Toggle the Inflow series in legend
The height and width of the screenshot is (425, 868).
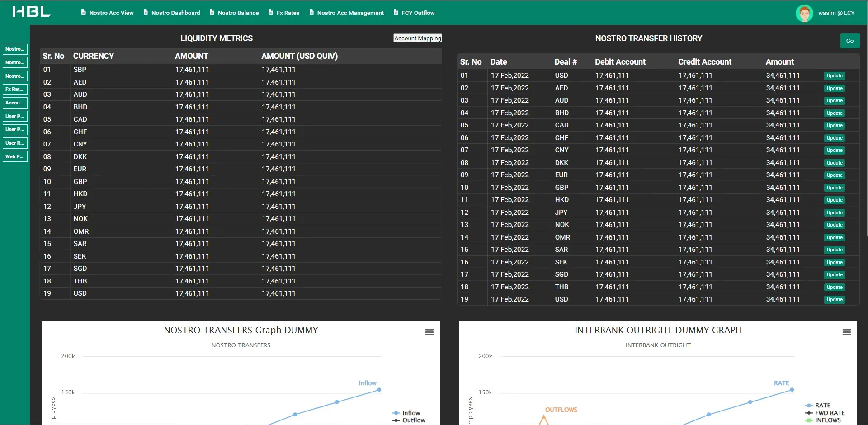click(406, 413)
